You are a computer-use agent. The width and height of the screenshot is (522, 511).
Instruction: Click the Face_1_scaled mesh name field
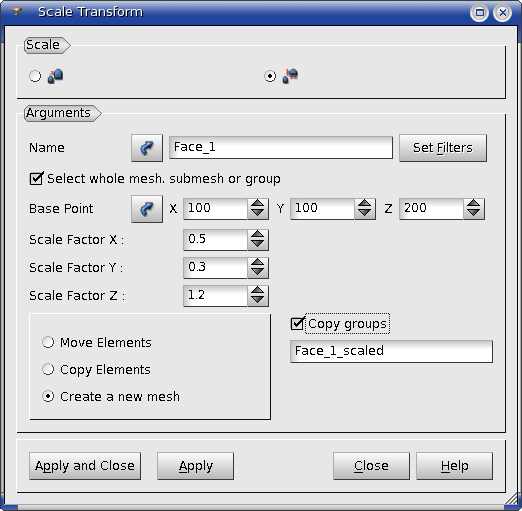[391, 351]
